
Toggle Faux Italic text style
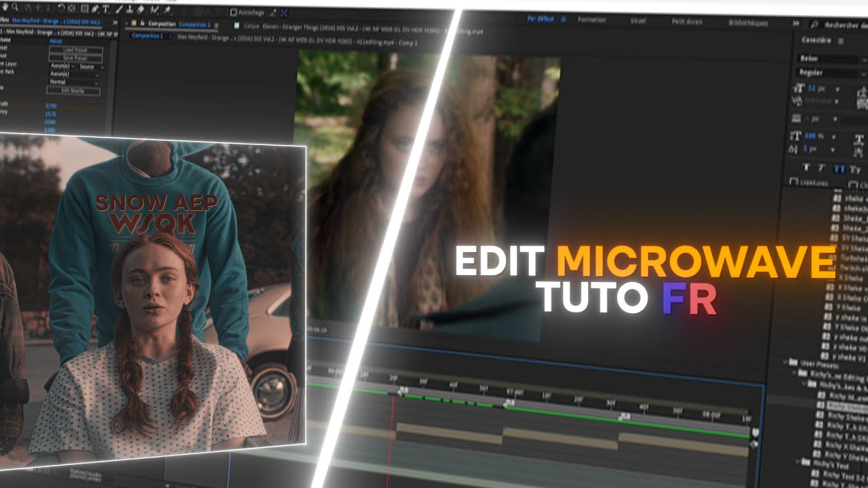[x=821, y=168]
